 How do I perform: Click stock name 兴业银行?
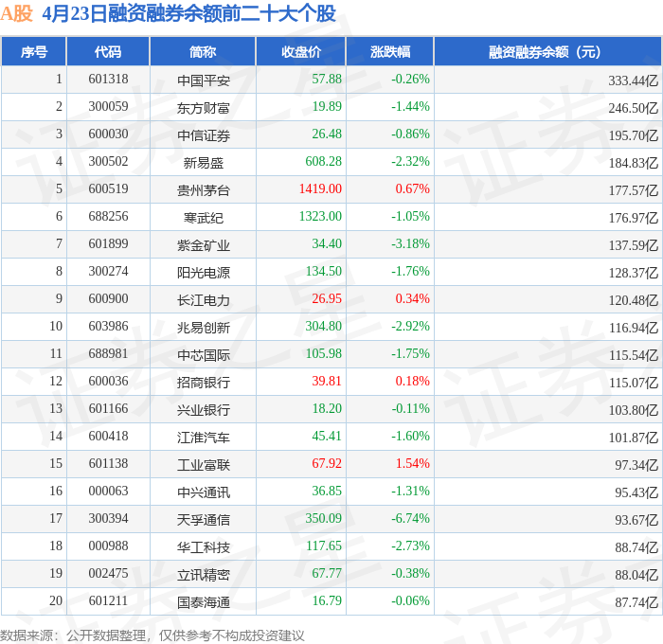[204, 410]
